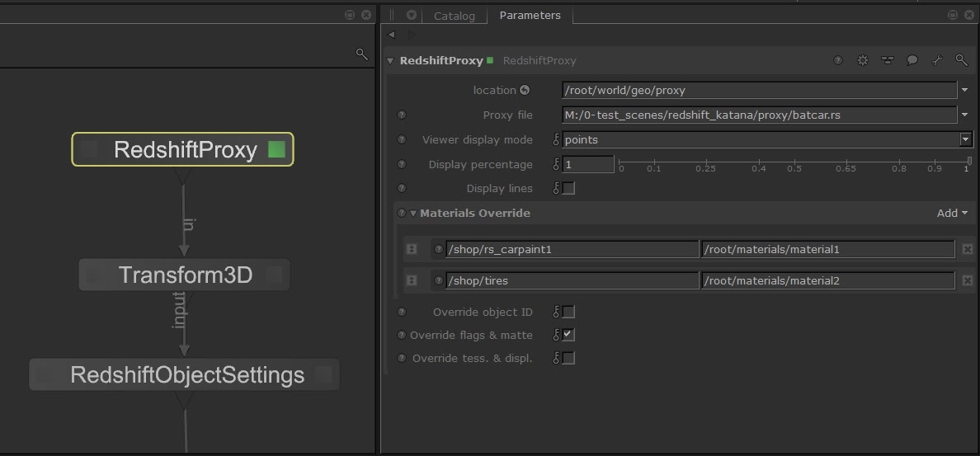Open the Proxy file dropdown arrow
The image size is (980, 456).
pyautogui.click(x=966, y=115)
